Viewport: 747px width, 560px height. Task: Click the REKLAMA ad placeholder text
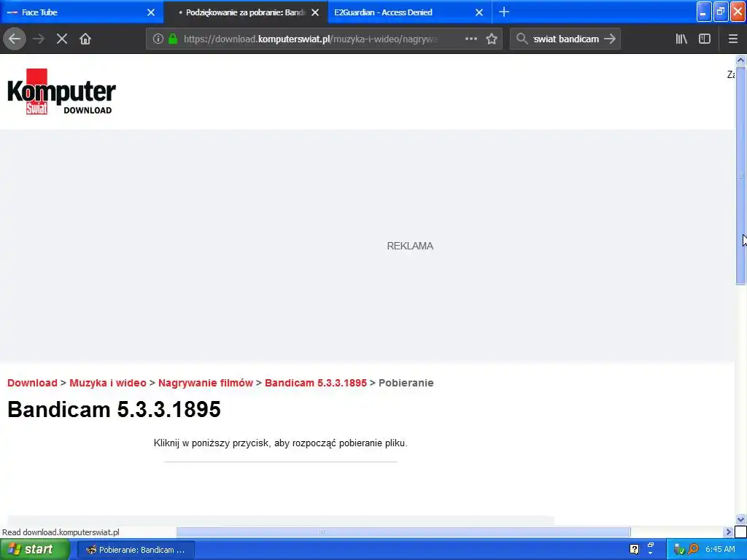pyautogui.click(x=410, y=246)
